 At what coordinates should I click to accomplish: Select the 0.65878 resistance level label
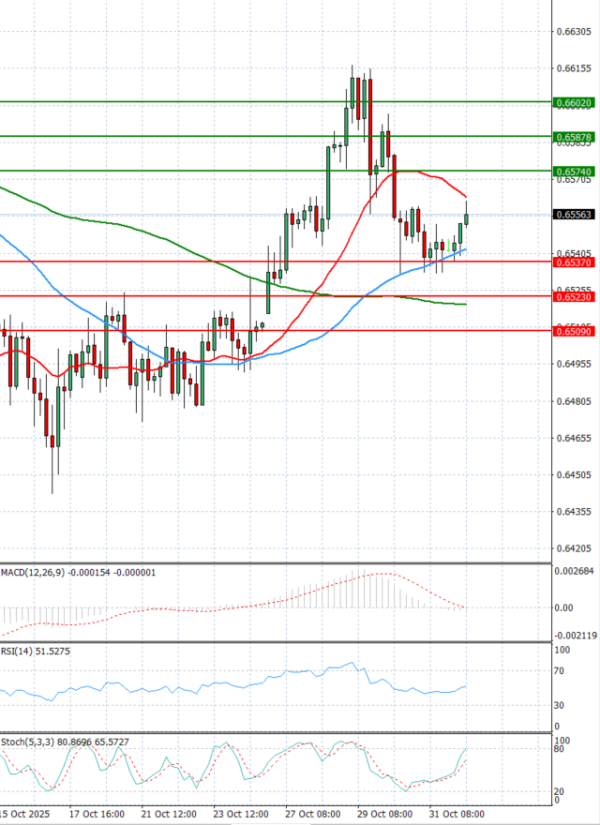(x=574, y=136)
